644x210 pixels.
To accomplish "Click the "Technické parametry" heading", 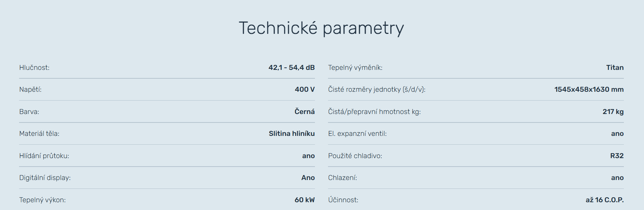I will [321, 28].
